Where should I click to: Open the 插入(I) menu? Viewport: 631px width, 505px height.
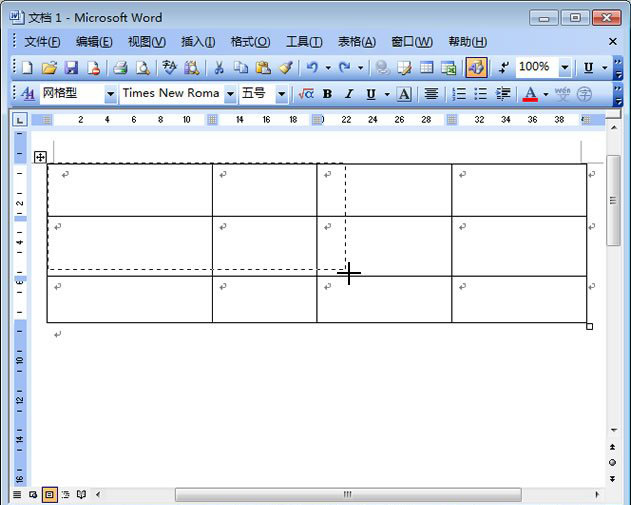pyautogui.click(x=198, y=42)
